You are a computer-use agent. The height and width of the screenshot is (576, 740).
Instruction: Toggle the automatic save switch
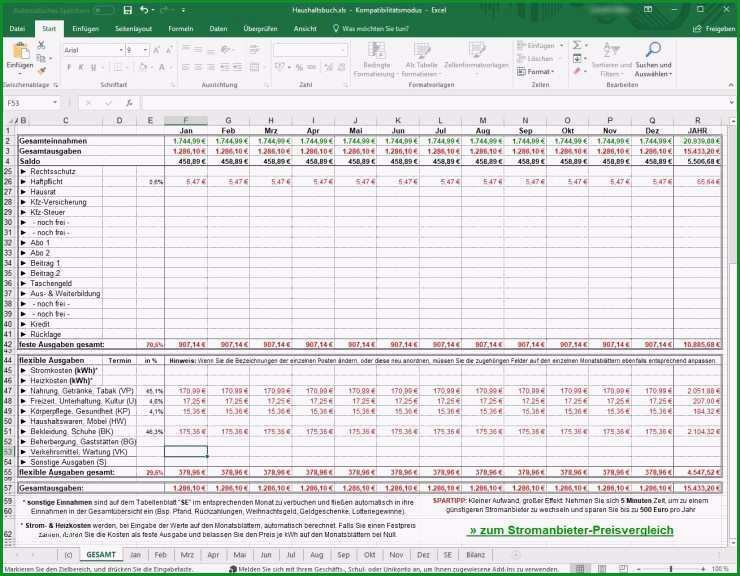pos(103,10)
